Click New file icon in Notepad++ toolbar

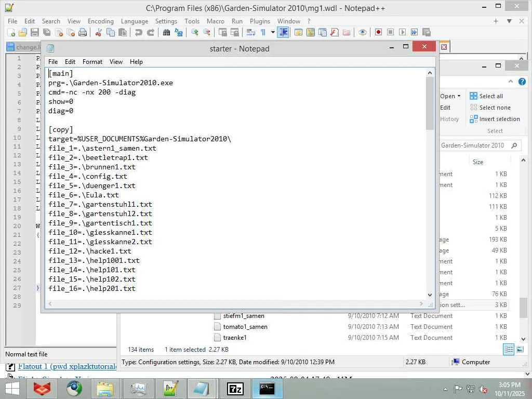click(11, 32)
